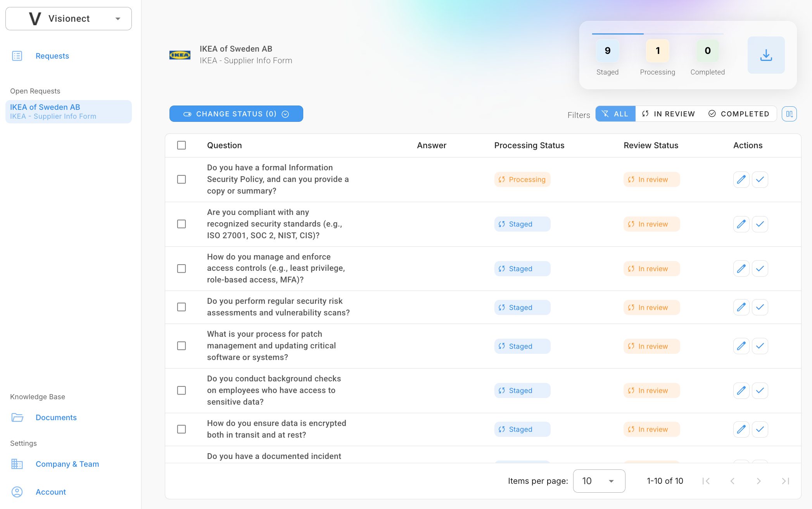
Task: Click the Company & Team building icon
Action: coord(17,464)
